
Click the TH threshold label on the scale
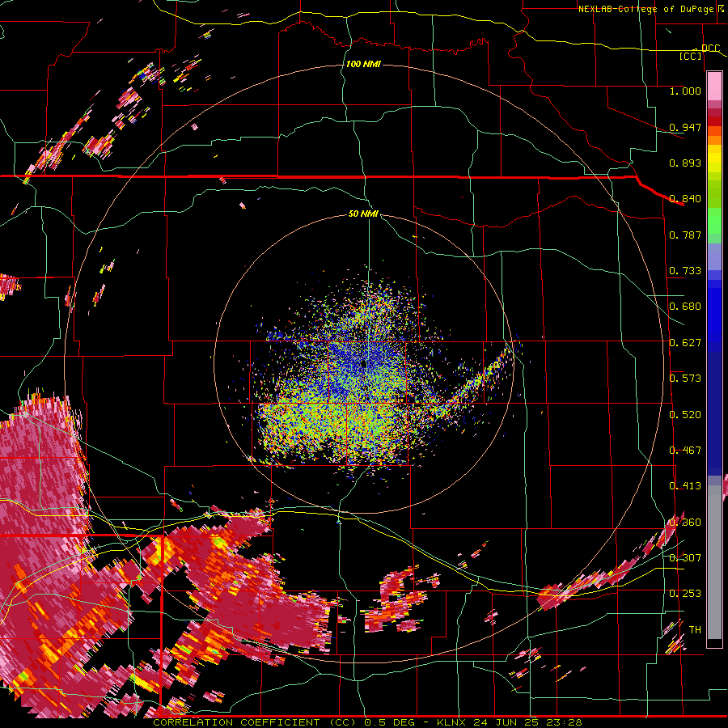click(x=695, y=630)
